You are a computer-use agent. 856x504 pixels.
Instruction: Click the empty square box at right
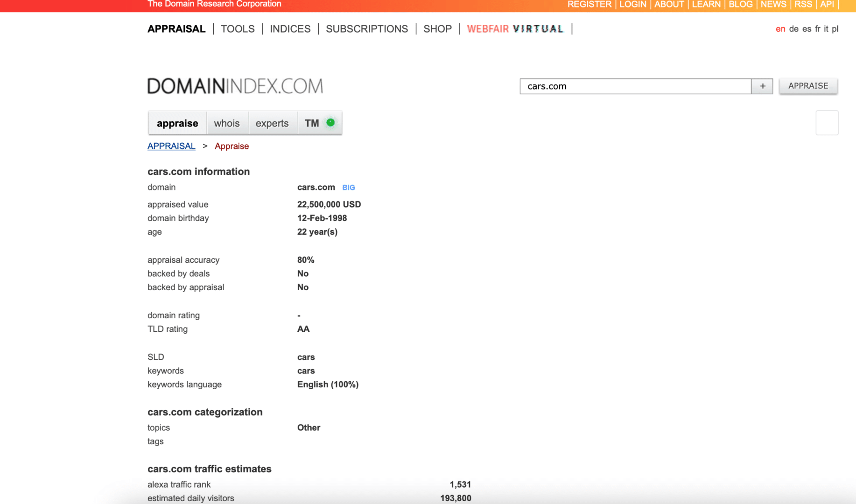[x=827, y=123]
